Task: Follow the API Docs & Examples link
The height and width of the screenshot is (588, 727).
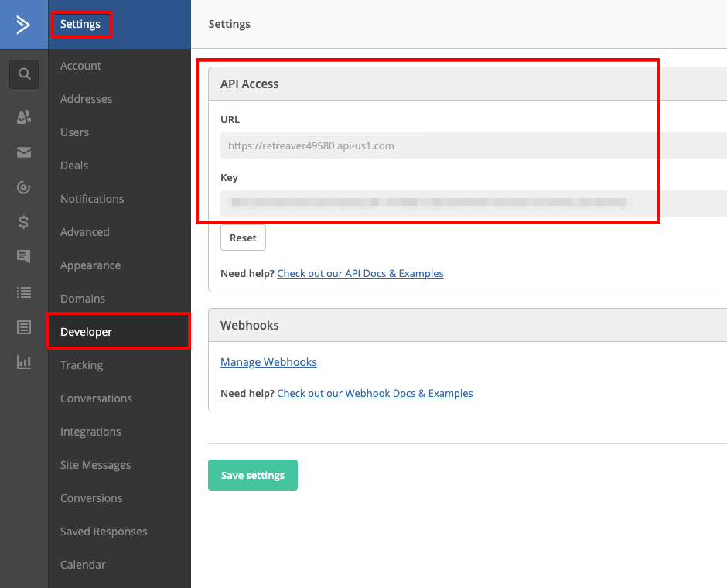Action: tap(360, 273)
